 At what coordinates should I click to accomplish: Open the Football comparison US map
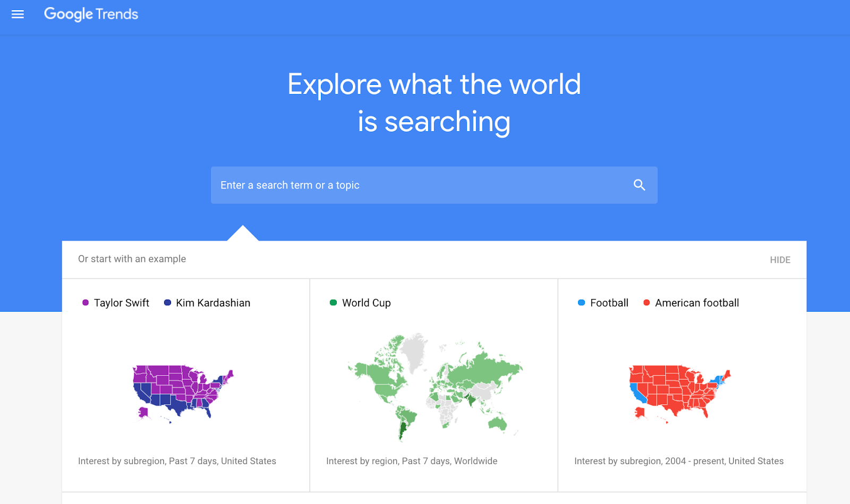point(679,392)
